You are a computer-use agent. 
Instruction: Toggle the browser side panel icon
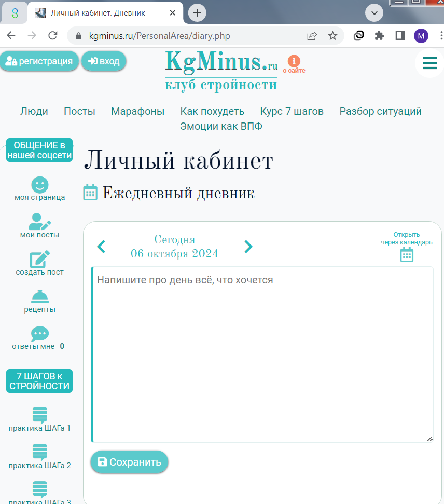click(400, 36)
